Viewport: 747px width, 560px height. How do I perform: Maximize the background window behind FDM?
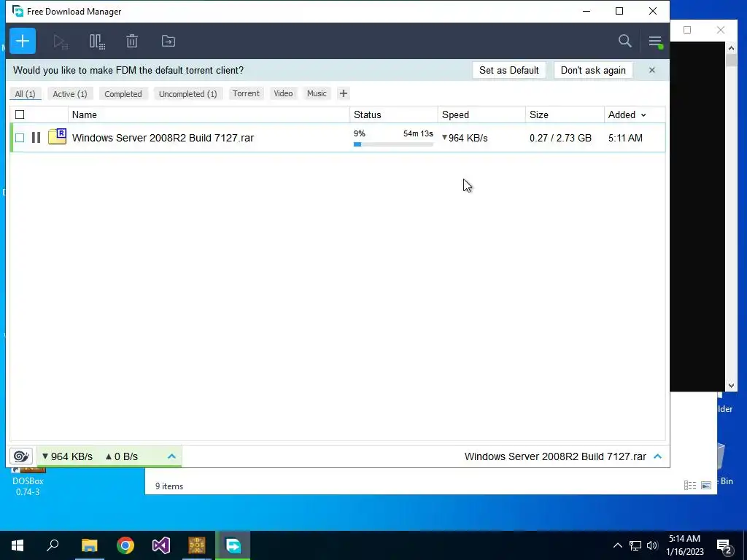pyautogui.click(x=687, y=30)
